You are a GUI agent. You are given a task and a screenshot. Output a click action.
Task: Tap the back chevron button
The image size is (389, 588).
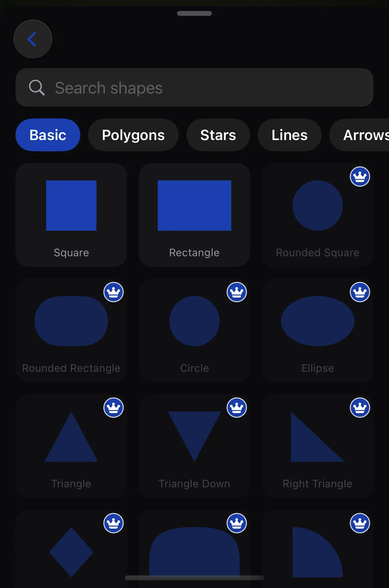tap(33, 39)
